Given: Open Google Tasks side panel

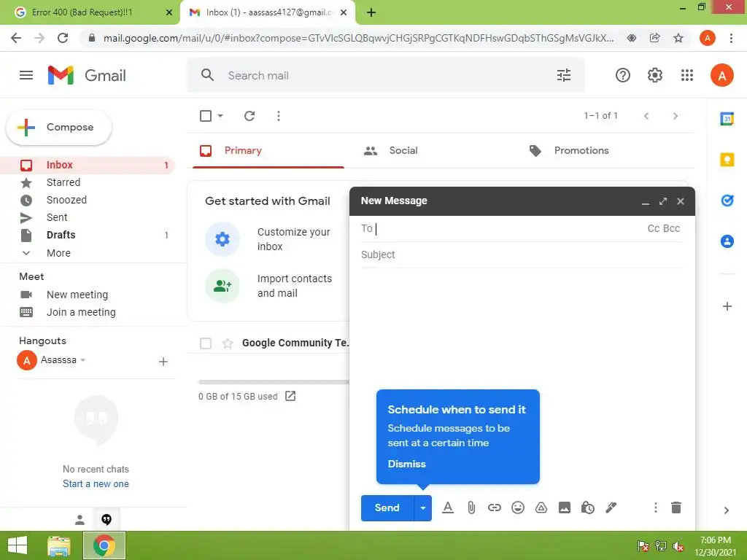Looking at the screenshot, I should (727, 201).
